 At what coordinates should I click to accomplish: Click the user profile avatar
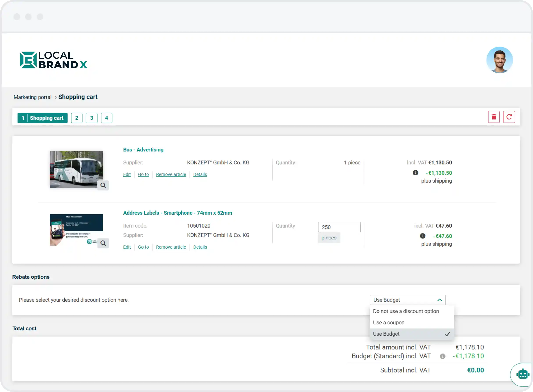tap(499, 60)
